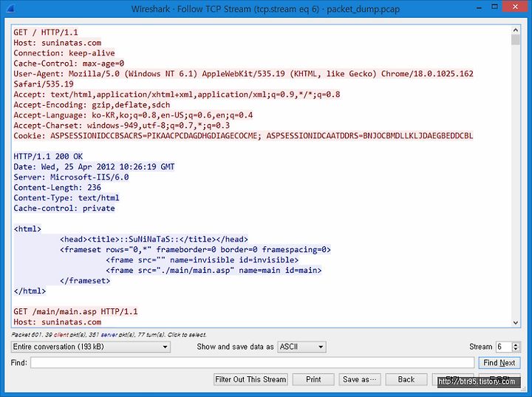Viewport: 532px width, 397px height.
Task: Click the 'GET /main/main.asp HTTP/1.1' line
Action: pyautogui.click(x=75, y=311)
